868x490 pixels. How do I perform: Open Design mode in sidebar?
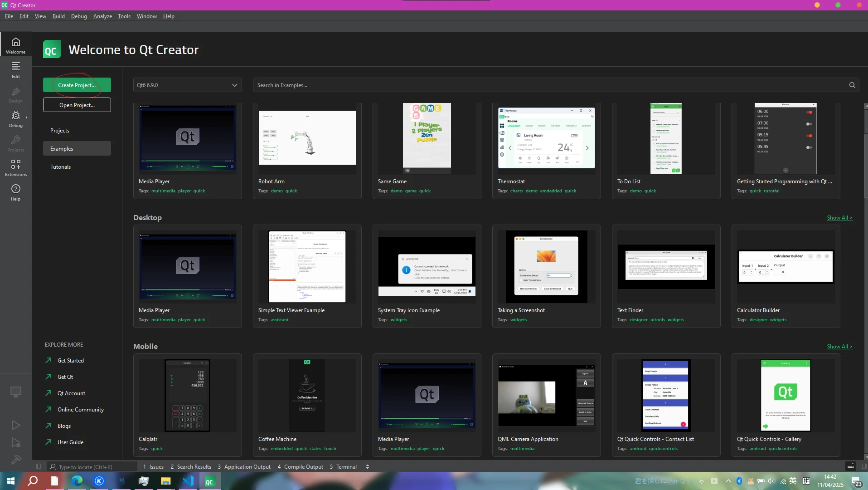(x=16, y=94)
